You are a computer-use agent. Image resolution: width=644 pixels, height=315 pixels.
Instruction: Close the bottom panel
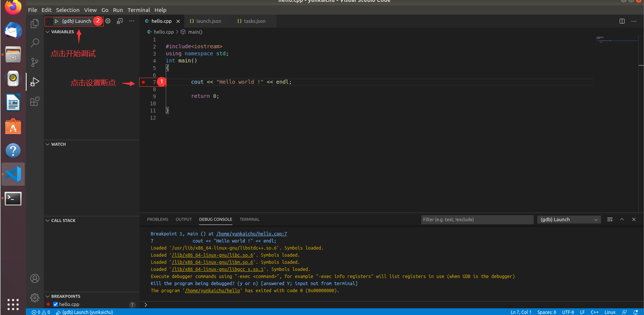(634, 219)
